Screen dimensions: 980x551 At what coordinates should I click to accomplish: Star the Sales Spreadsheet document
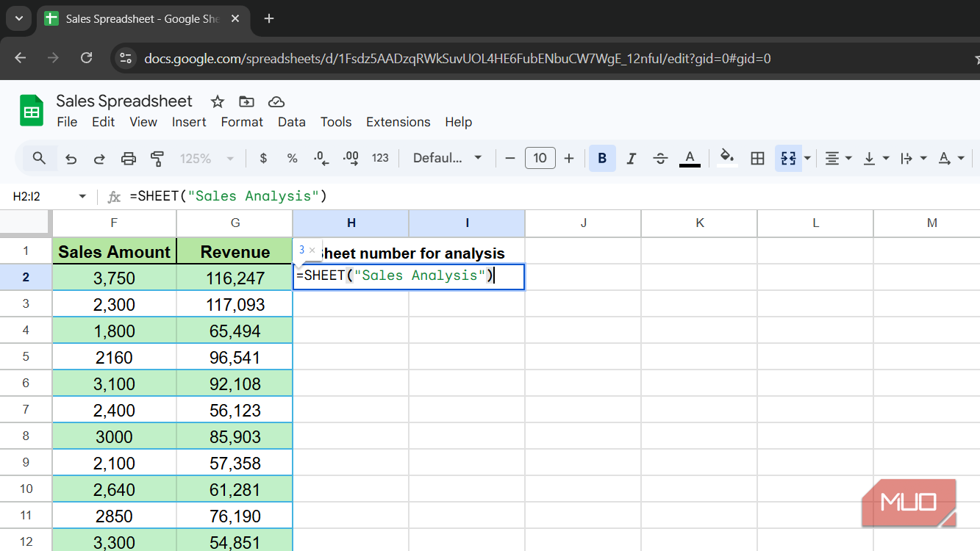coord(217,101)
